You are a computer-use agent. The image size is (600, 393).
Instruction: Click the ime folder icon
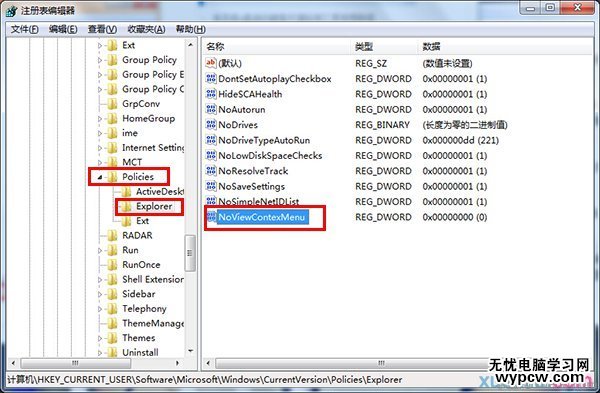(x=112, y=133)
